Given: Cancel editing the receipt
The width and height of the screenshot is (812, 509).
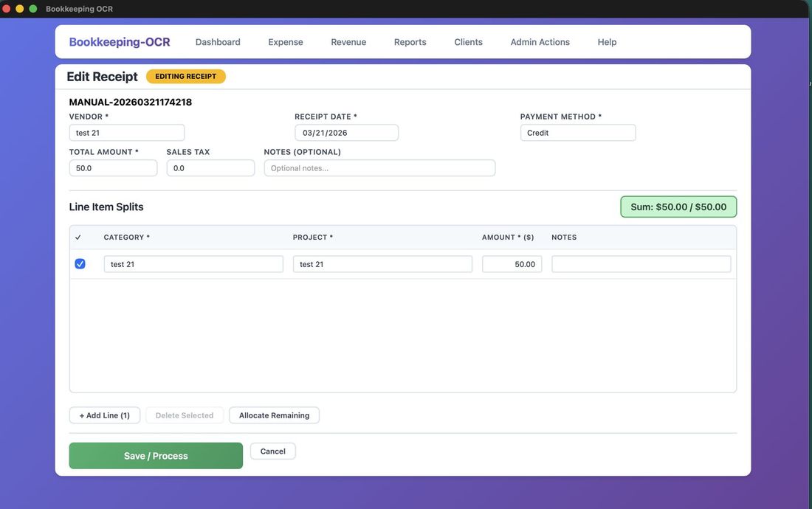Looking at the screenshot, I should click(272, 451).
